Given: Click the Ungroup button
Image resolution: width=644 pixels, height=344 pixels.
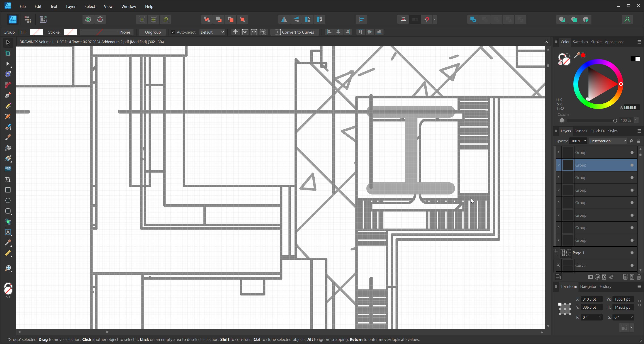Looking at the screenshot, I should [x=153, y=32].
